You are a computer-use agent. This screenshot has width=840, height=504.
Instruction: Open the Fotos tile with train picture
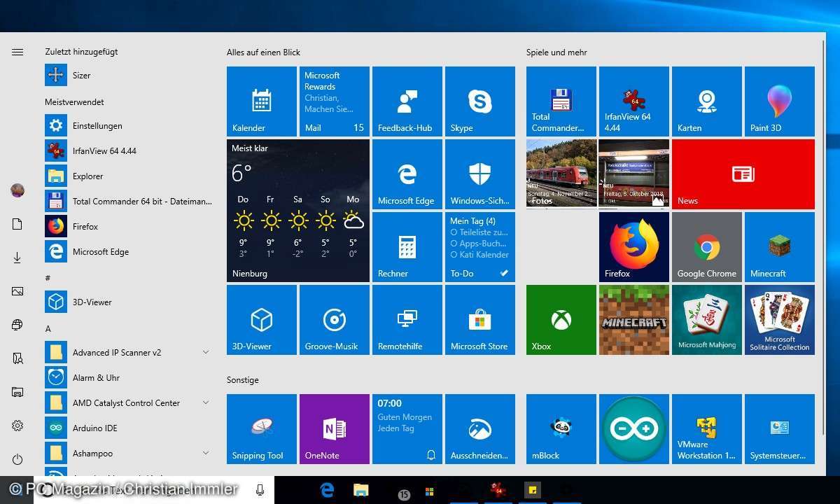click(x=561, y=174)
